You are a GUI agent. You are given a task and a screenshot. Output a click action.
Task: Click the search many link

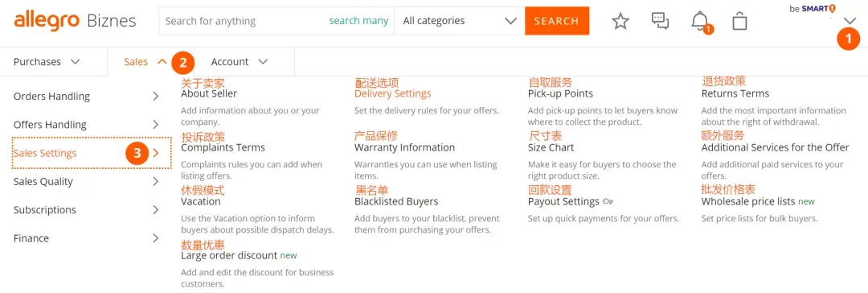tap(358, 21)
